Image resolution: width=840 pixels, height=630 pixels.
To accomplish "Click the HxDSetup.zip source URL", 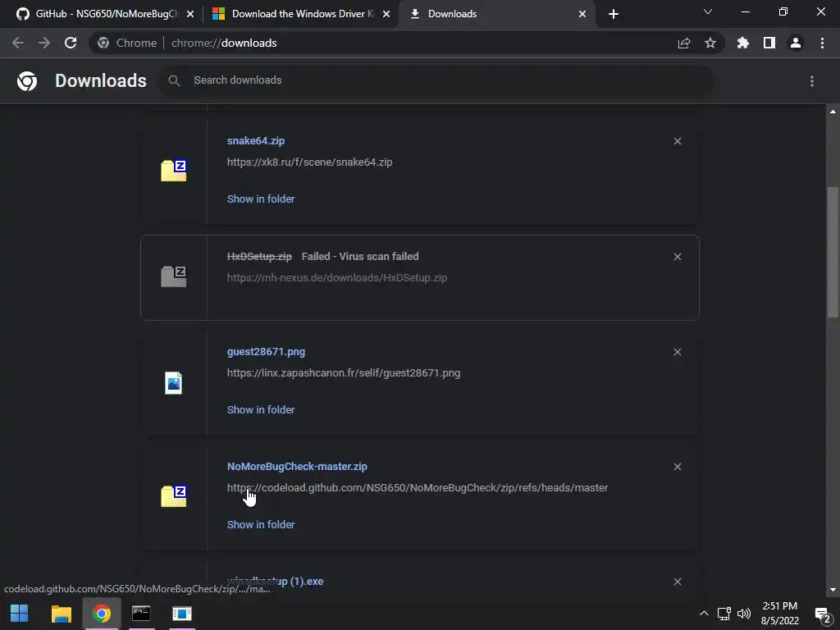I will [337, 277].
